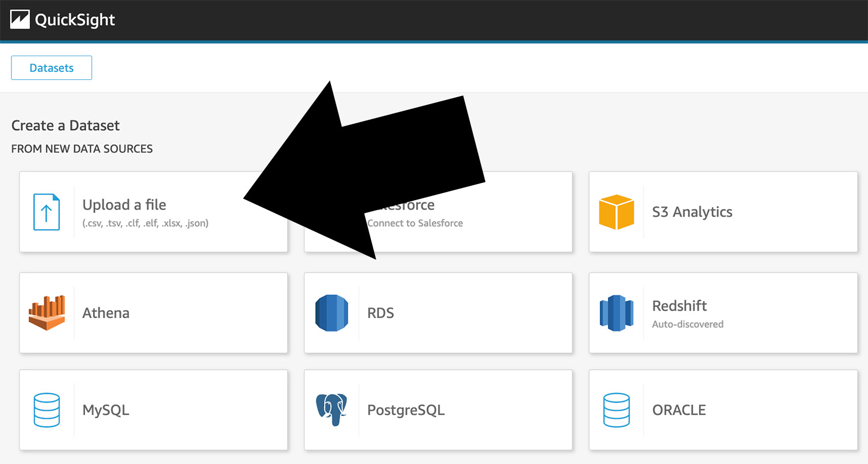This screenshot has height=464, width=868.
Task: Click the 'Auto-discovered' subtitle under Redshift
Action: point(687,324)
